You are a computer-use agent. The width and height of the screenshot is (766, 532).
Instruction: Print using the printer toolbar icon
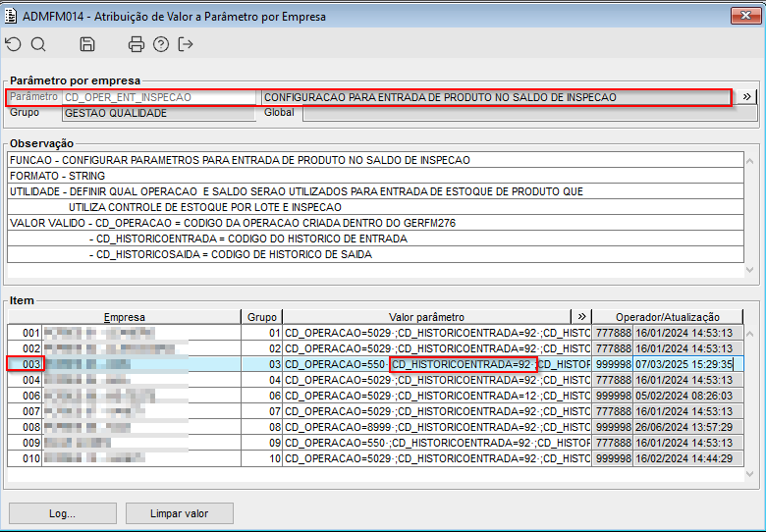point(136,44)
